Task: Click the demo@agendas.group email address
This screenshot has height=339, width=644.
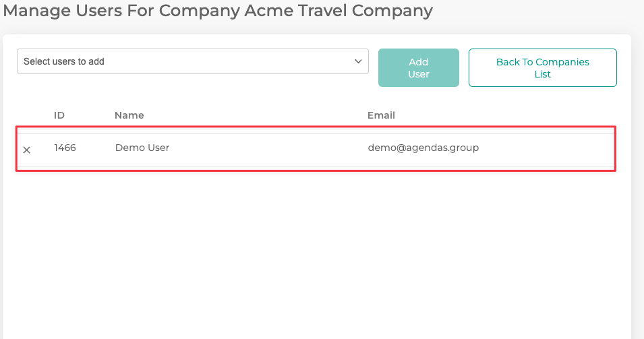Action: [423, 148]
